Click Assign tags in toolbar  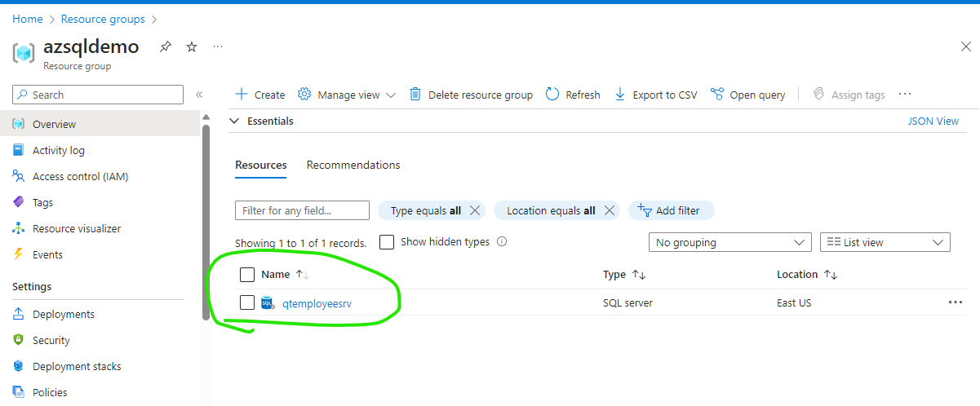849,95
